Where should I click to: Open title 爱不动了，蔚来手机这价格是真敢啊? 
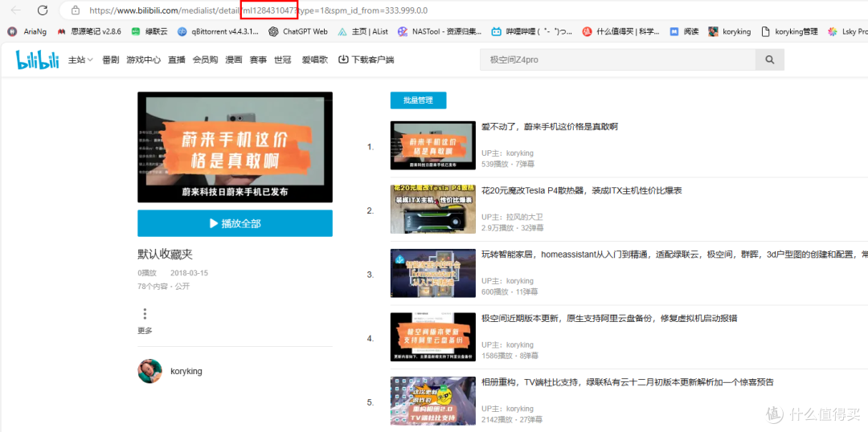click(550, 127)
